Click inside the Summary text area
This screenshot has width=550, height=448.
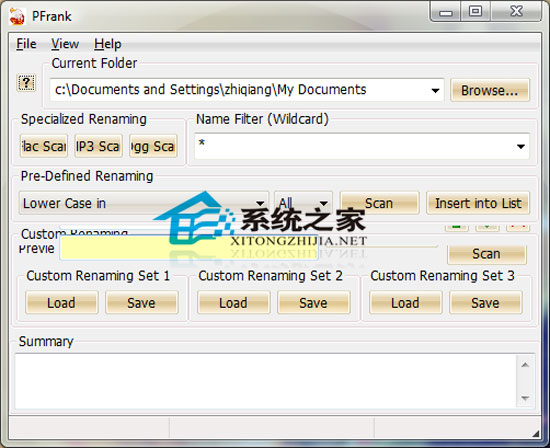[266, 381]
